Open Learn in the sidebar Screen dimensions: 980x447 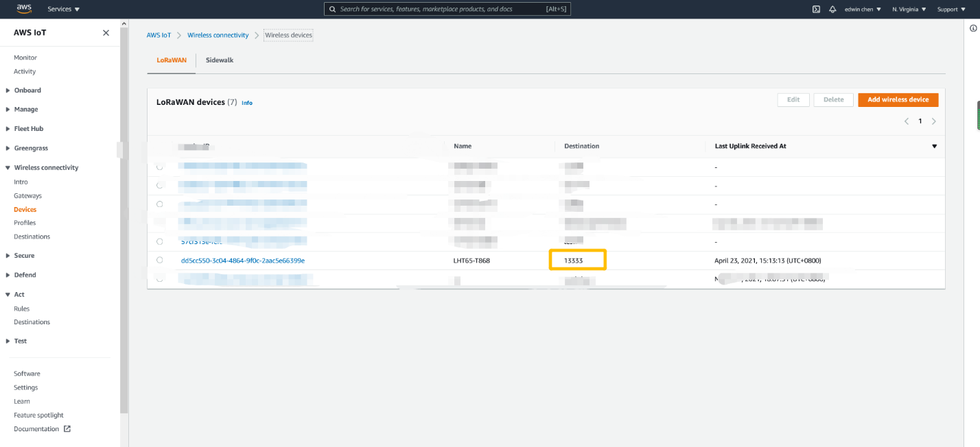pos(22,401)
